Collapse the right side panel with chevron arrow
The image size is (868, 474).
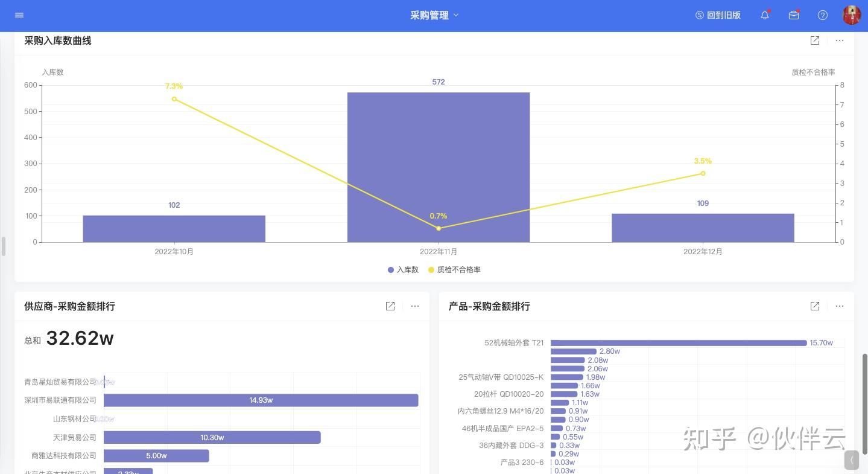pos(851,460)
